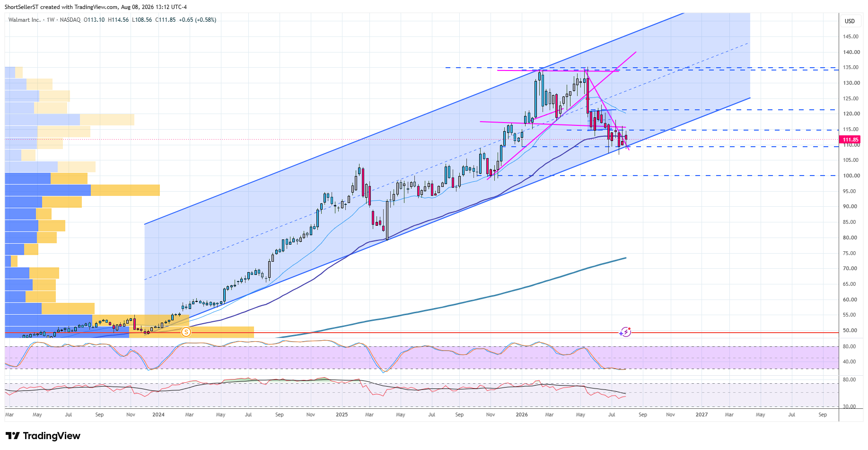Click the 75.00 price axis label
The image size is (868, 450).
(850, 253)
